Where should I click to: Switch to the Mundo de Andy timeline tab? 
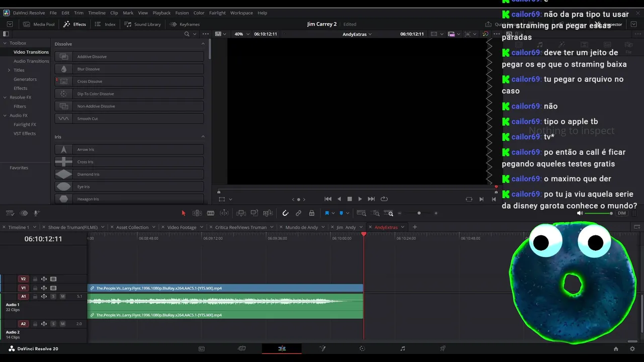[301, 227]
